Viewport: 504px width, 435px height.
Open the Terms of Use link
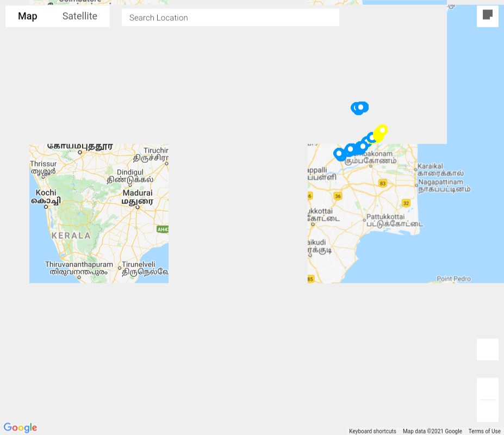click(x=484, y=431)
